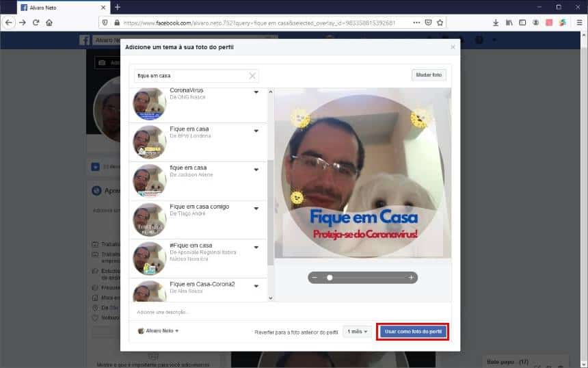Click the photo zoom slider handle
The height and width of the screenshot is (368, 588).
coord(330,278)
